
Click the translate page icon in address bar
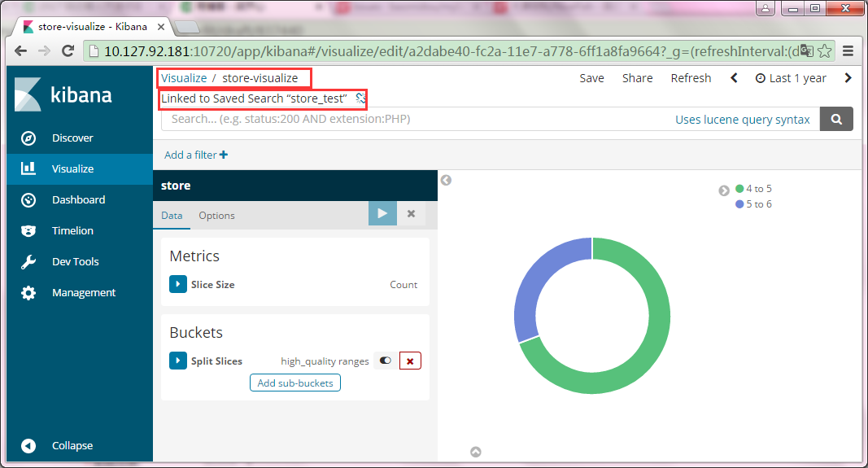click(807, 51)
